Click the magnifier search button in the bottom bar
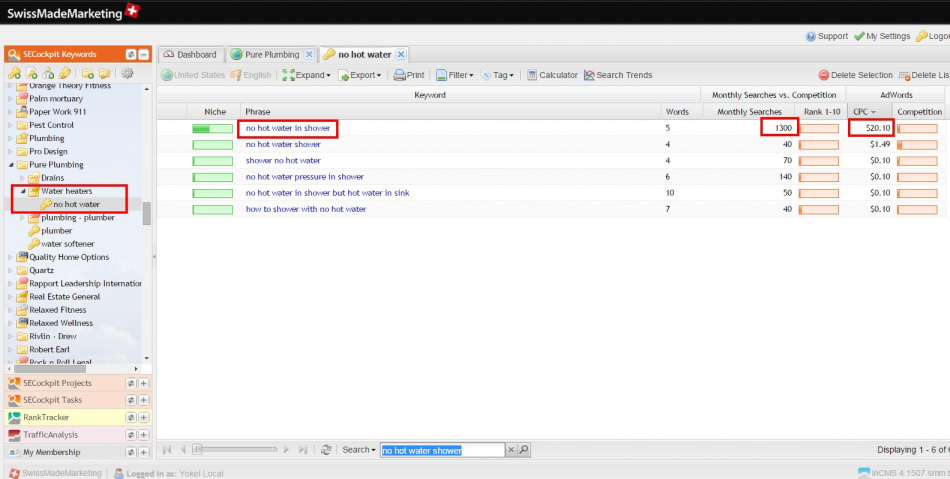The width and height of the screenshot is (950, 479). 524,450
